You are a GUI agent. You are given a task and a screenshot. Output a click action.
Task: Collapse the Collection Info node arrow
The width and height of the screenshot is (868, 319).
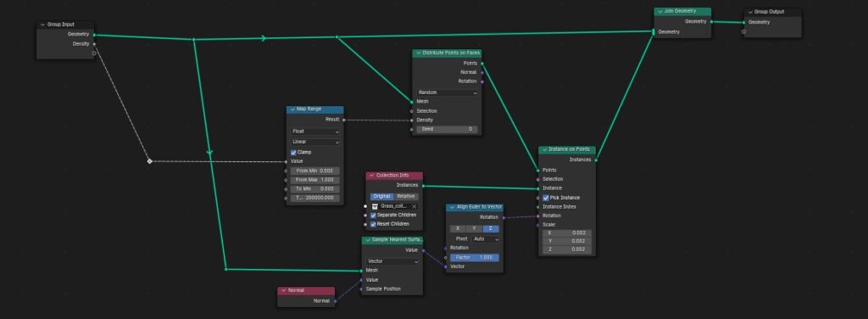[372, 176]
